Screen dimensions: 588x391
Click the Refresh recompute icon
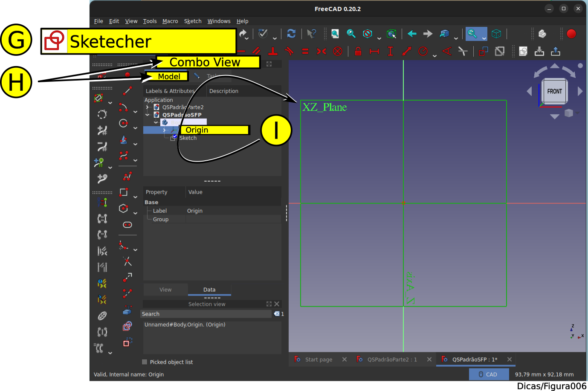291,34
